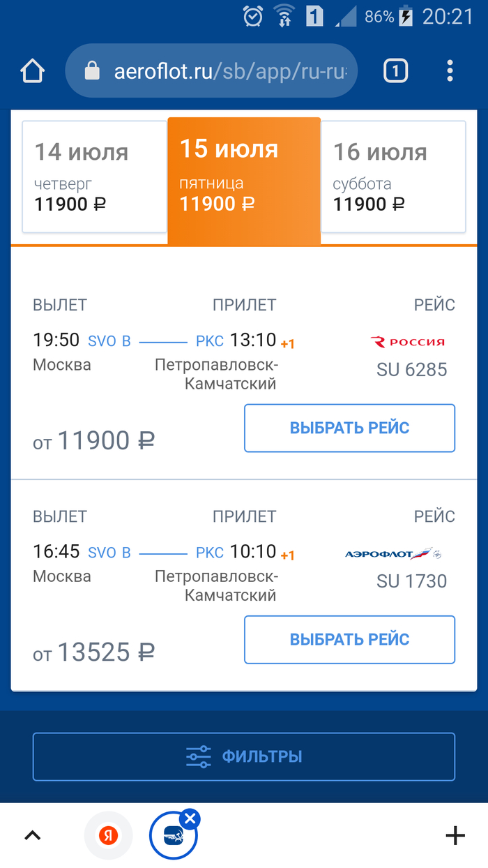Tap the padlock site security icon
This screenshot has width=488, height=868.
click(x=92, y=71)
